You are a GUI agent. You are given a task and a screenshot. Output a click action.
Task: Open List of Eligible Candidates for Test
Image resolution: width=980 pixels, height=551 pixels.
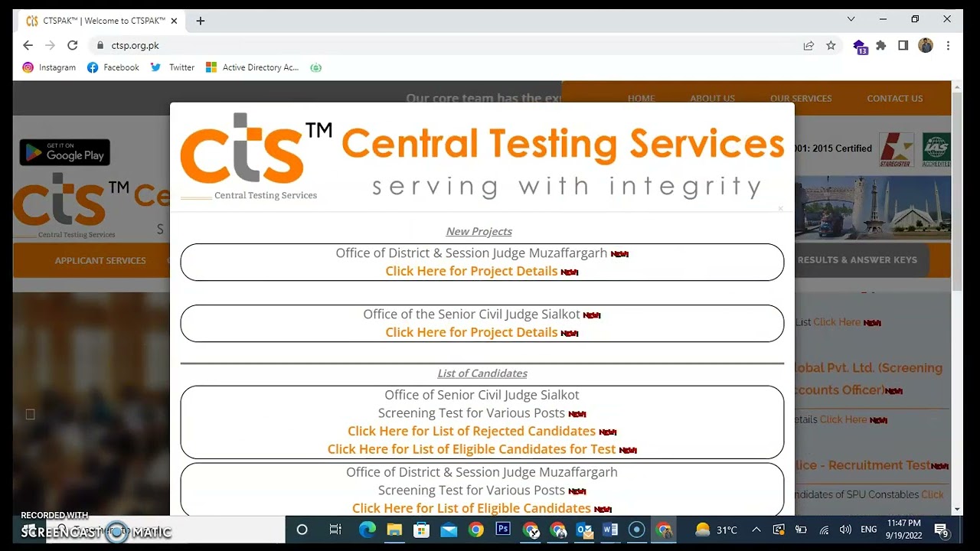point(472,449)
